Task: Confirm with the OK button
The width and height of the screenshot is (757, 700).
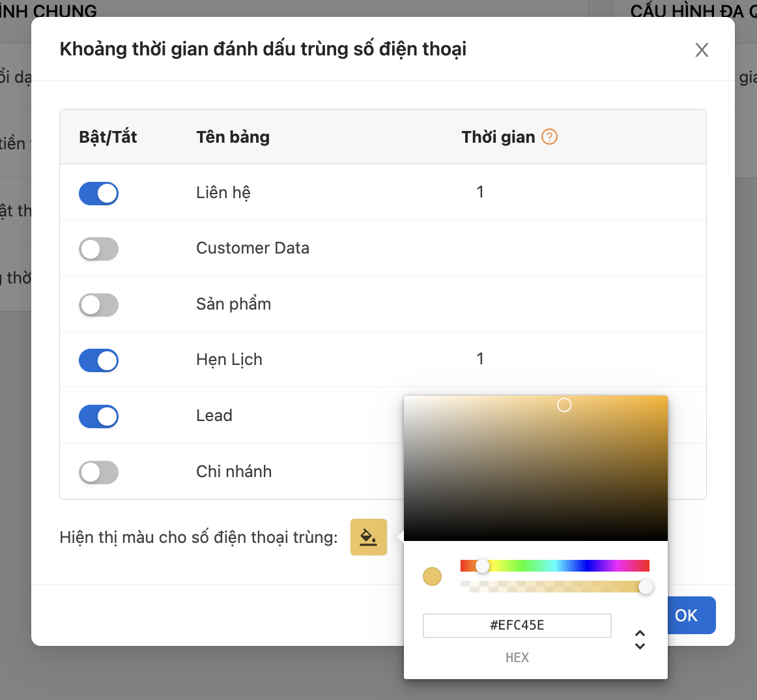Action: tap(686, 615)
